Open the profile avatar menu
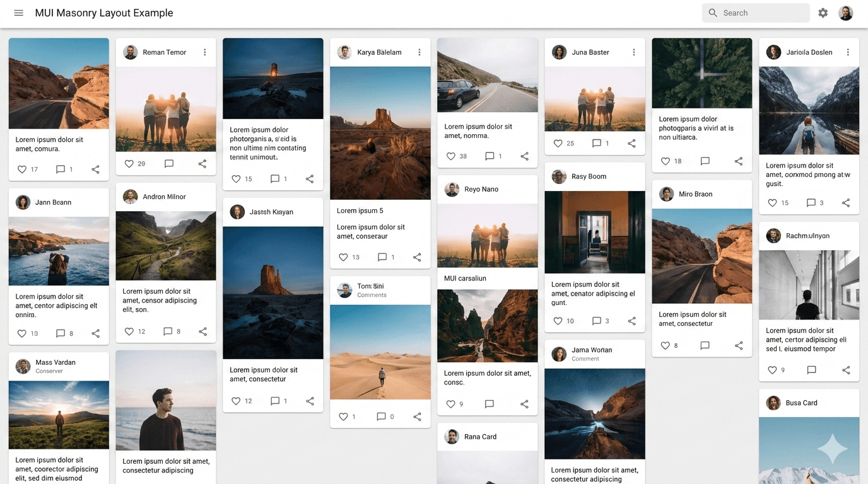The image size is (868, 484). (x=846, y=13)
